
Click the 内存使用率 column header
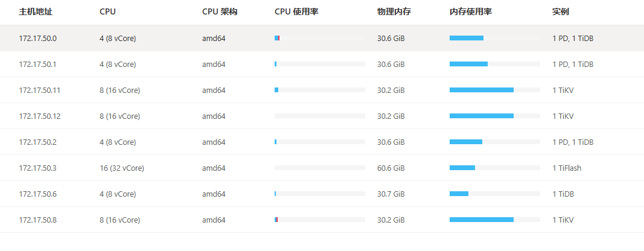(470, 11)
